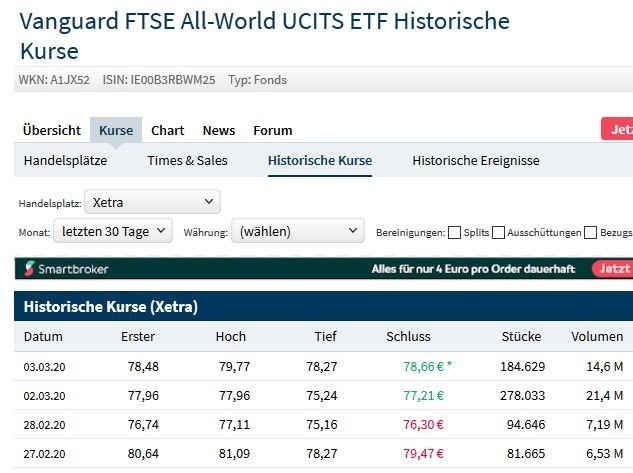The height and width of the screenshot is (473, 633).
Task: Click the Erster column header
Action: 138,337
